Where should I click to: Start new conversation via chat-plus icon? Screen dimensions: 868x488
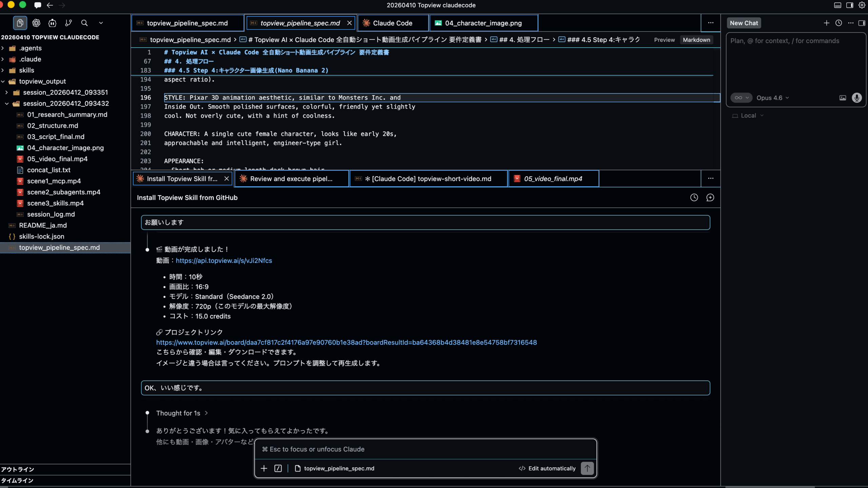click(710, 198)
